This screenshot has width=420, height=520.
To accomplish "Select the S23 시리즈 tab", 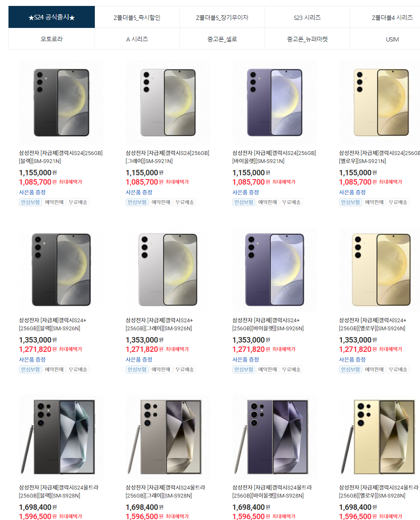I will point(307,17).
